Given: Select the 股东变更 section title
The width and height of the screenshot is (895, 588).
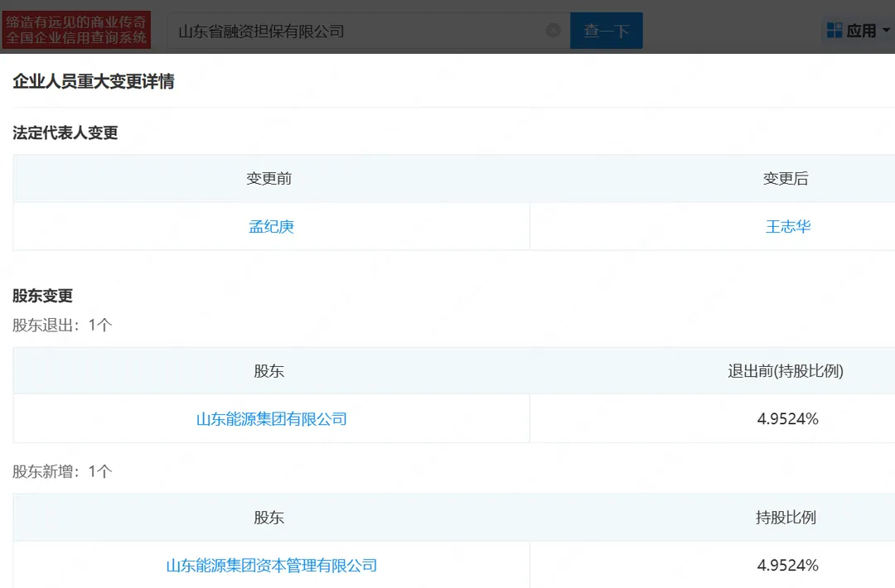Looking at the screenshot, I should [43, 296].
